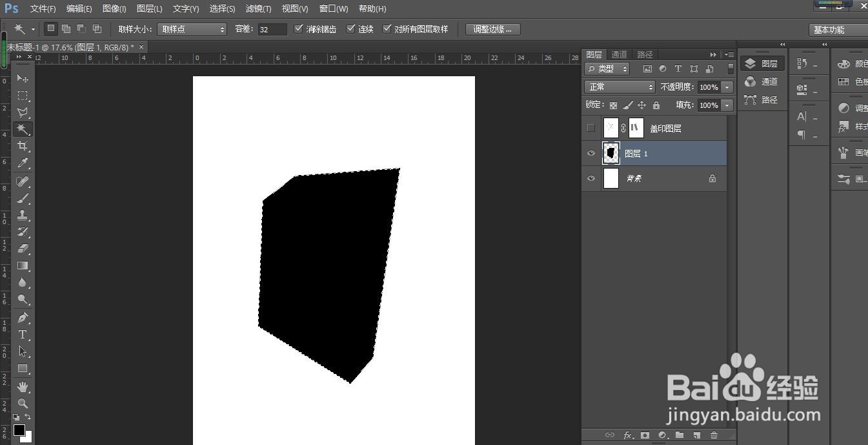The image size is (868, 445).
Task: Open the sample size dropdown
Action: click(192, 29)
